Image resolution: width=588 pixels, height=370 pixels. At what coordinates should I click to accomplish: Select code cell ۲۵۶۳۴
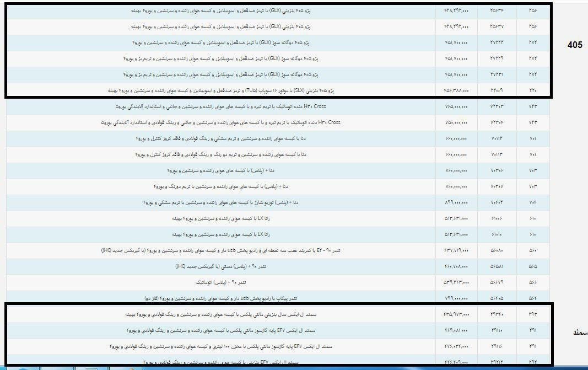coord(497,10)
